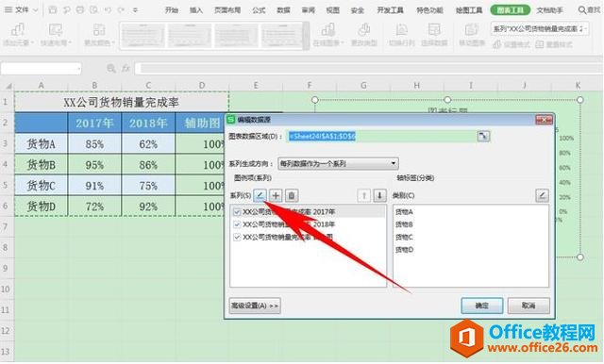Click the edit series pencil icon
Screen dimensions: 604x364
pos(260,195)
